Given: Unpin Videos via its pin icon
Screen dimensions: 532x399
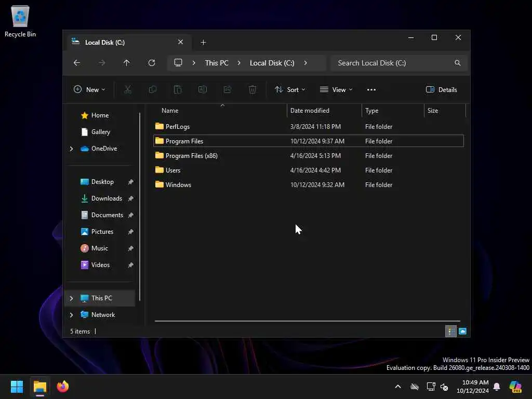Looking at the screenshot, I should (x=130, y=265).
